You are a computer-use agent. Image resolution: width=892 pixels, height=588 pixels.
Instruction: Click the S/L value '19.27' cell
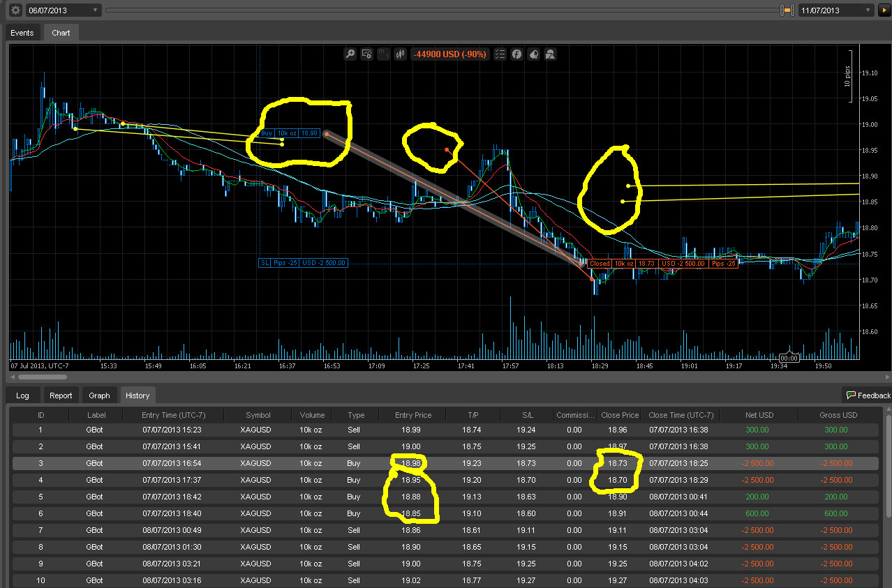pos(527,580)
